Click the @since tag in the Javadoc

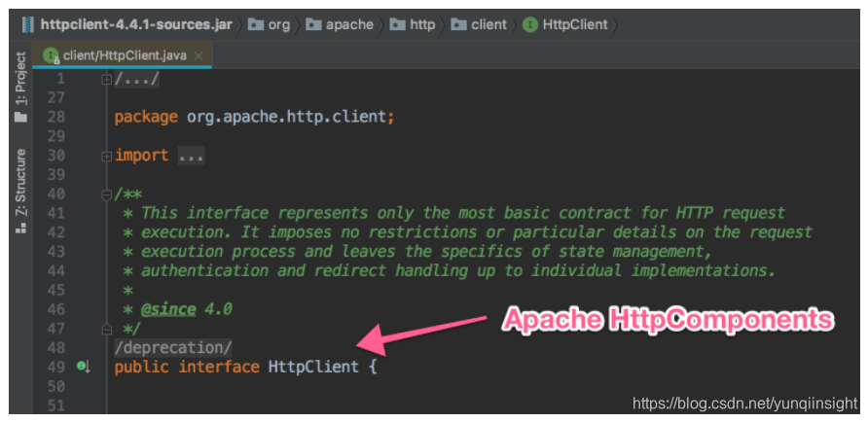tap(168, 309)
